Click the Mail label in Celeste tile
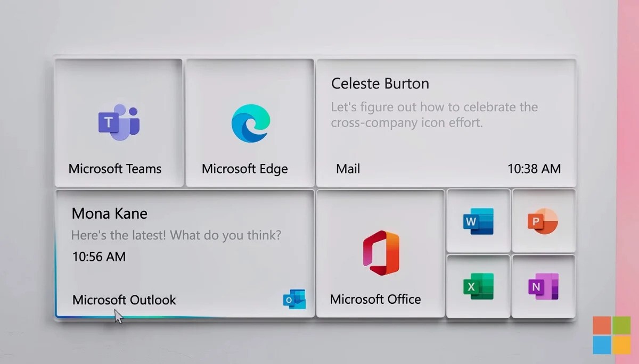The width and height of the screenshot is (639, 364). tap(348, 169)
